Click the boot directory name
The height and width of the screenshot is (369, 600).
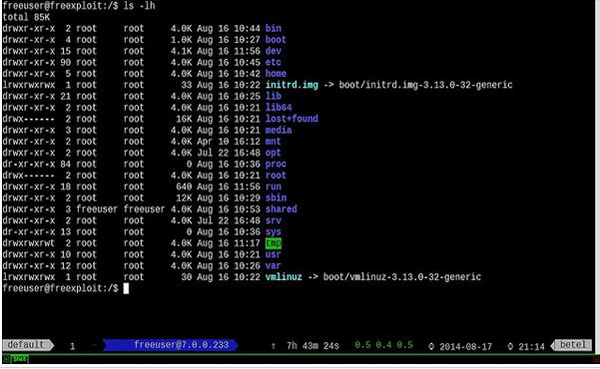(276, 40)
